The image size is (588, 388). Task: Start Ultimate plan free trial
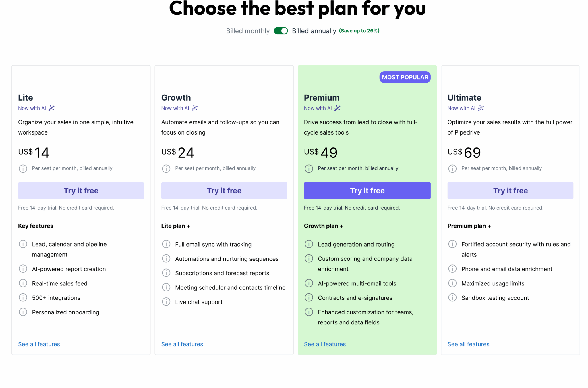point(510,191)
